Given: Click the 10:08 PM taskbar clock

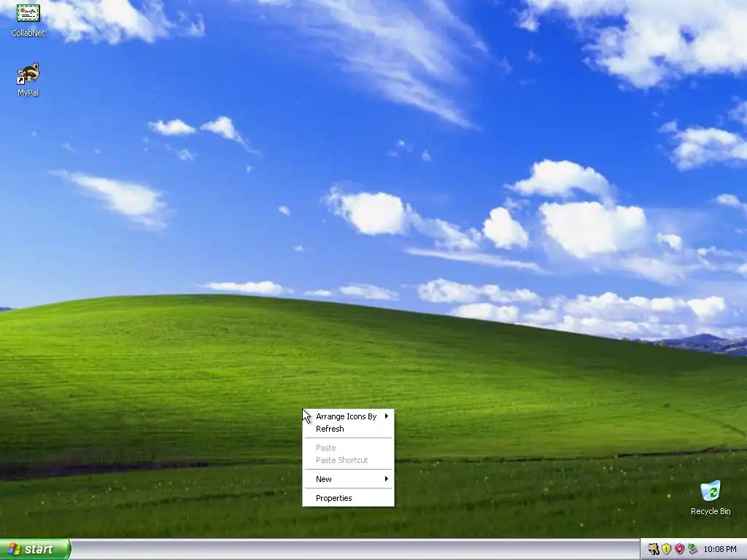Looking at the screenshot, I should [x=720, y=549].
